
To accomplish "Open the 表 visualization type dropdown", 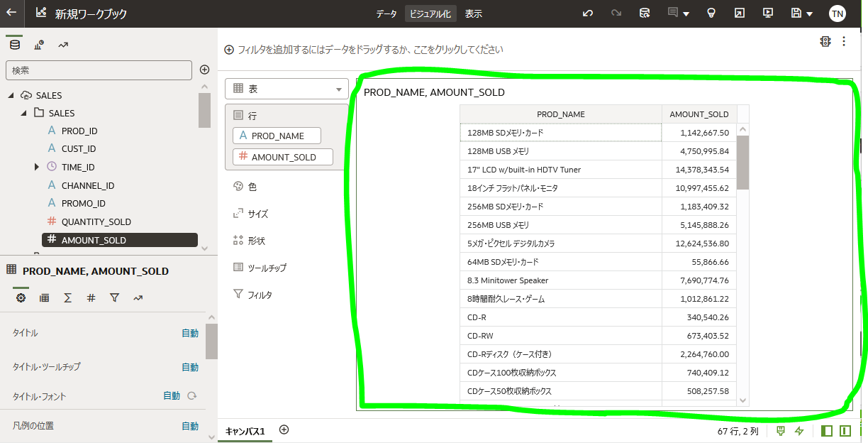I will (286, 89).
